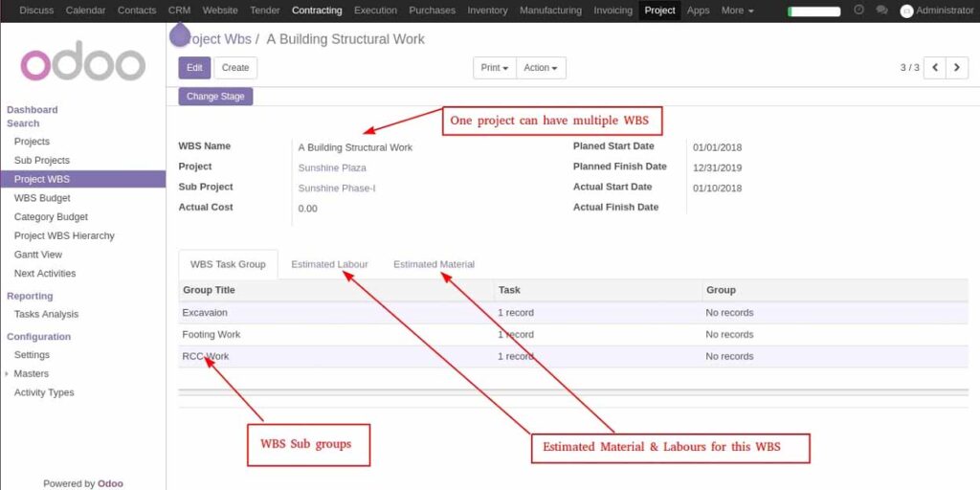Go to next record with right chevron
Viewport: 980px width, 490px height.
point(957,68)
